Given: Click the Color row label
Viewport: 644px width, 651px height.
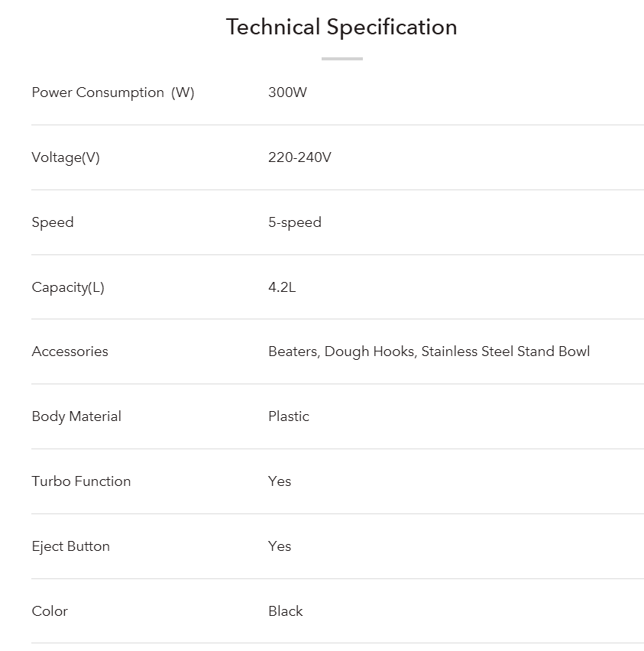Looking at the screenshot, I should coord(50,611).
